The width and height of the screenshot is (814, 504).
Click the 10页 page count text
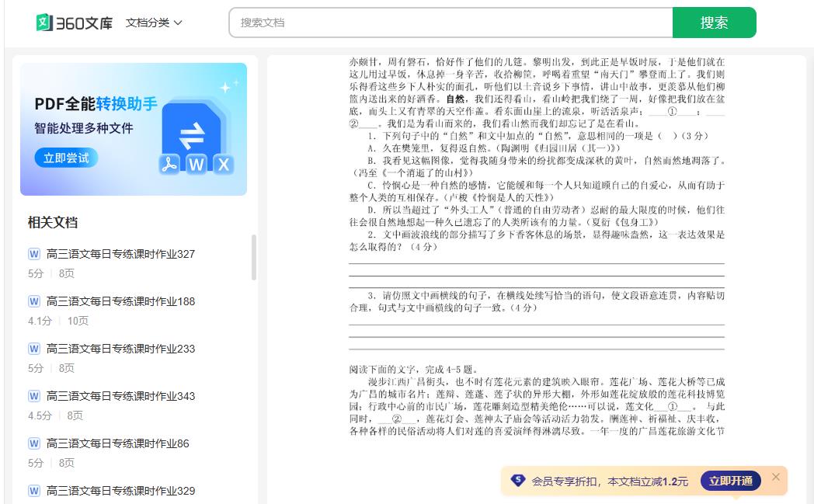click(78, 321)
